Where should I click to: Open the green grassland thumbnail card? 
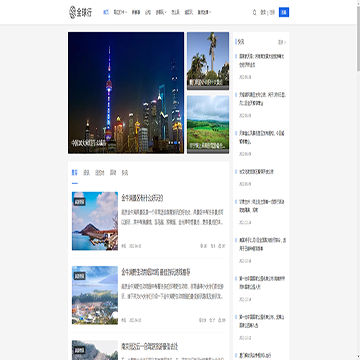pyautogui.click(x=208, y=125)
